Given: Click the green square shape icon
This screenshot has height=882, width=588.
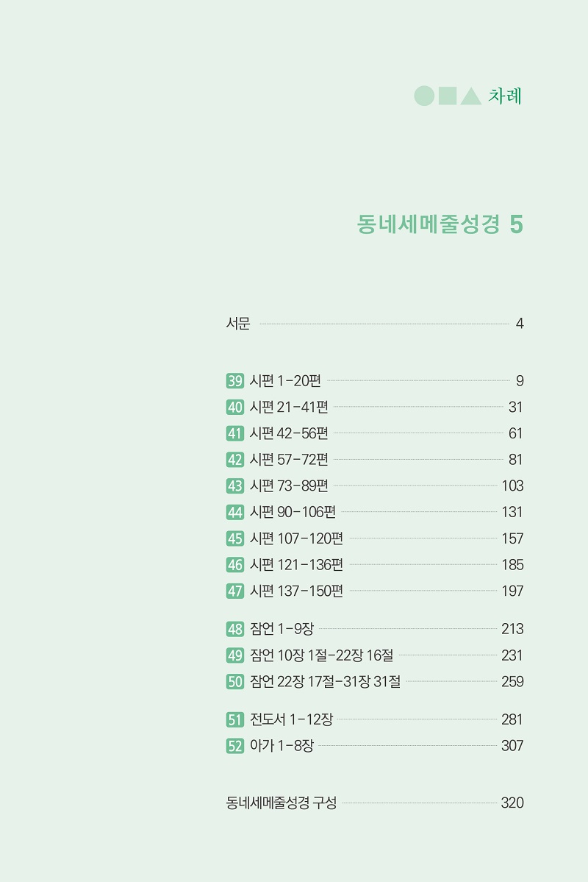Looking at the screenshot, I should point(448,96).
